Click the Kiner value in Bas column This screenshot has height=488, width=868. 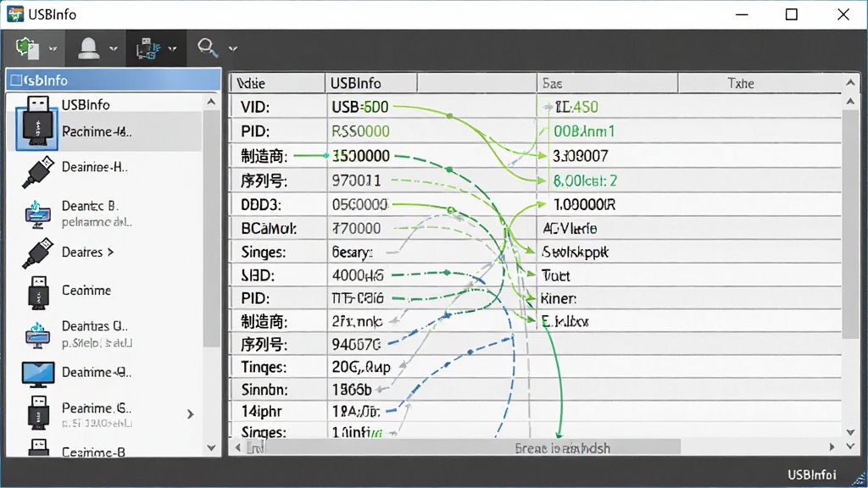(x=559, y=299)
